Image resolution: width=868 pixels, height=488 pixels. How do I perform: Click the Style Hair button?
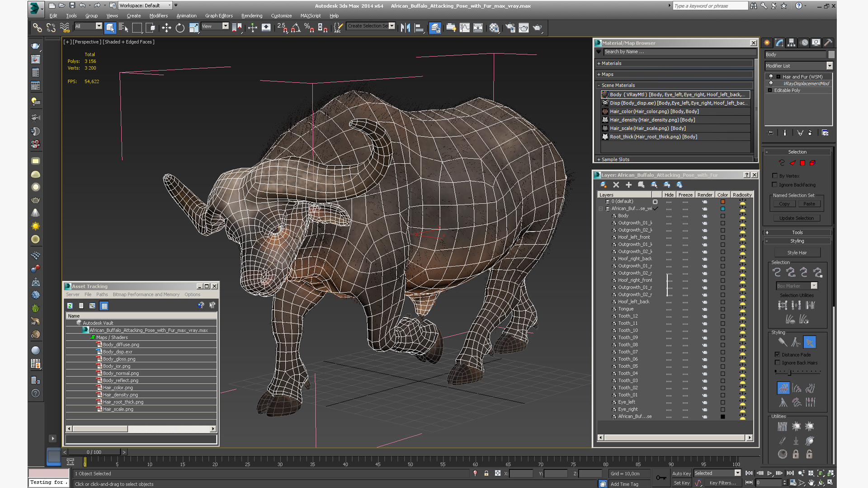(797, 253)
